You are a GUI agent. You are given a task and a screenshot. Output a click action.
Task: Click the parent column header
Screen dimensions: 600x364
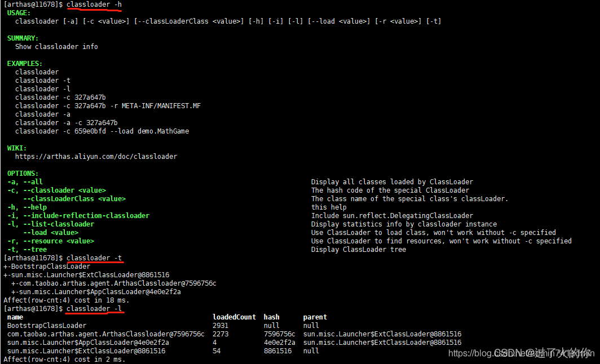315,317
